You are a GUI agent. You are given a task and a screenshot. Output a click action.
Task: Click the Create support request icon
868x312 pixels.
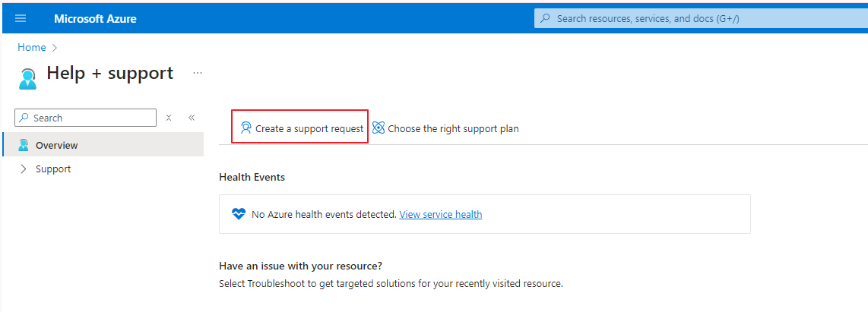point(246,128)
